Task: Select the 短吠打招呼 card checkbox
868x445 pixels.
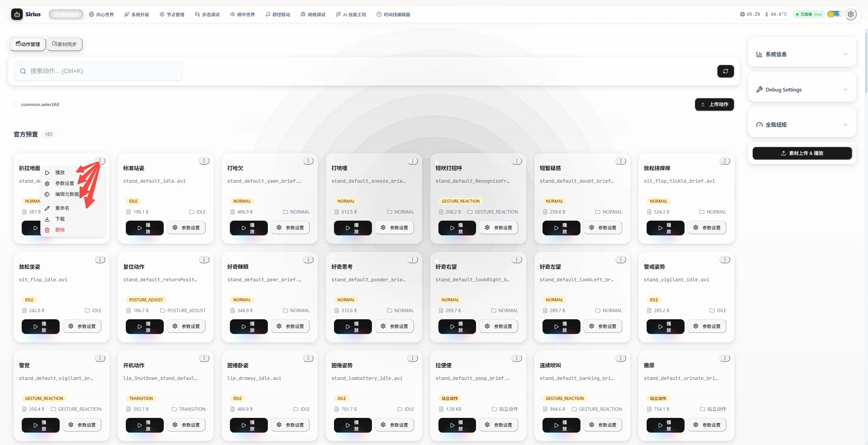Action: (437, 162)
